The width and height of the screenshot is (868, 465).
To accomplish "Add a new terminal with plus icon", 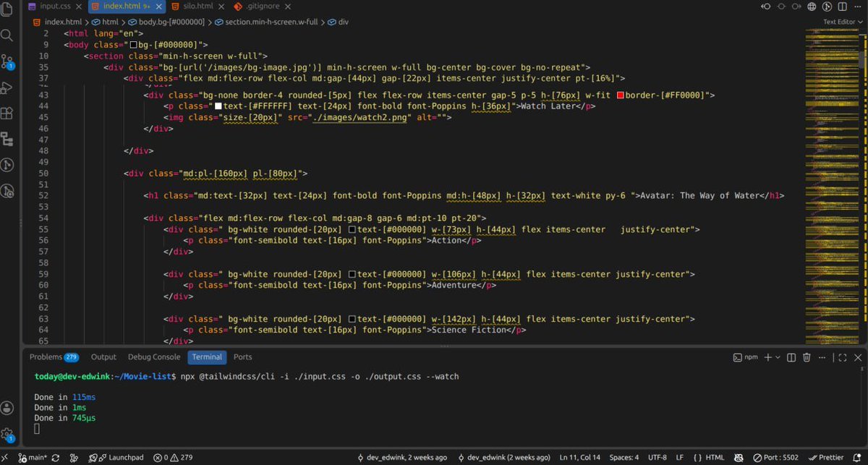I will coord(768,357).
